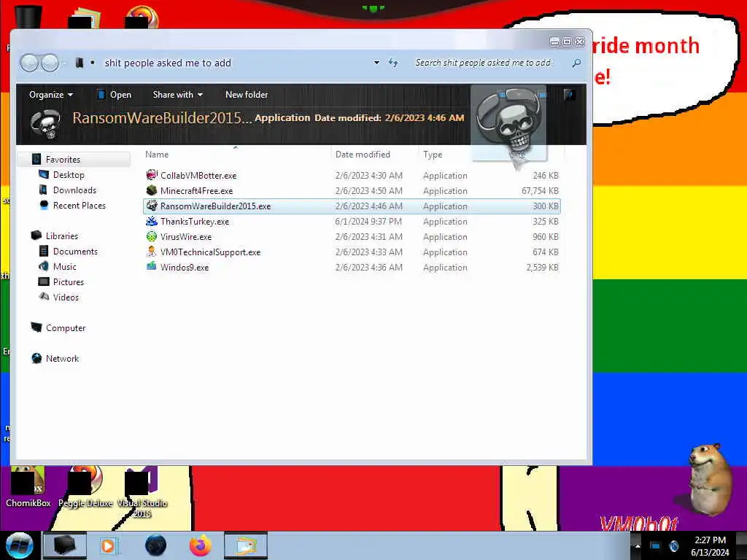Click the refresh icon beside address bar

point(393,63)
